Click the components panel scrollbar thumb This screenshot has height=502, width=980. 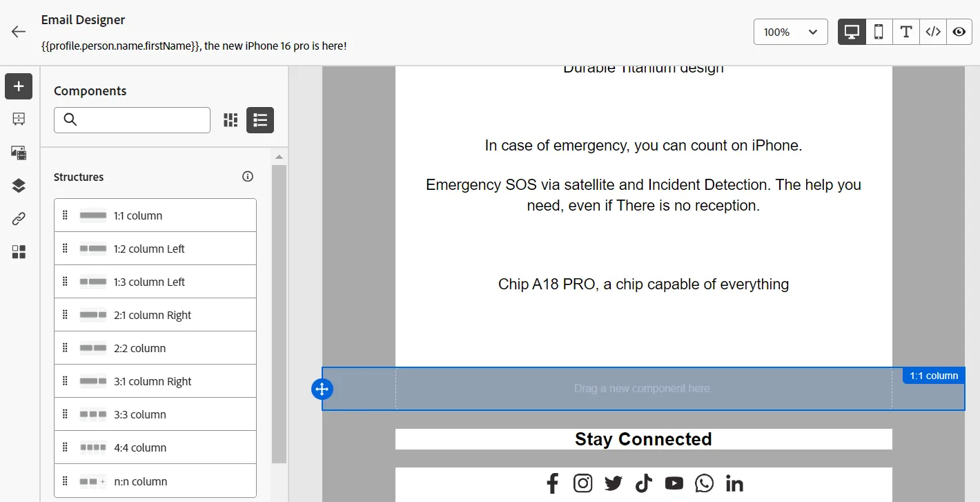tap(279, 313)
